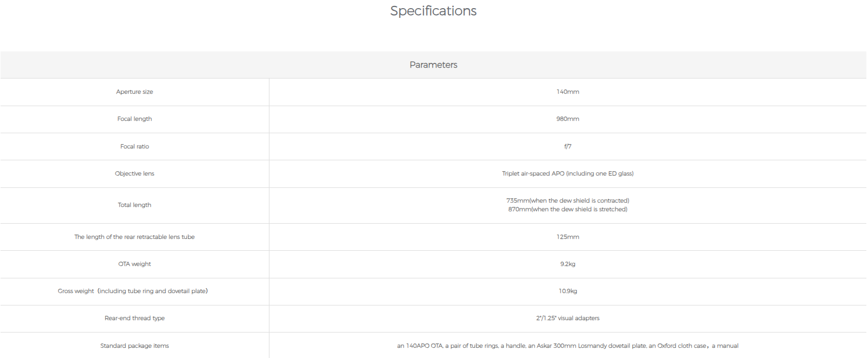The width and height of the screenshot is (868, 358).
Task: Click the 980mm focal length value
Action: [568, 119]
